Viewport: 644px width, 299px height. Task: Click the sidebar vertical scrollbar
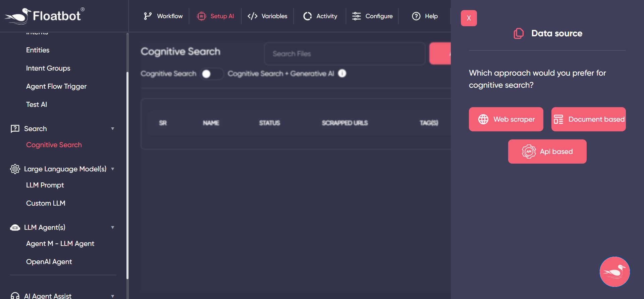(127, 175)
